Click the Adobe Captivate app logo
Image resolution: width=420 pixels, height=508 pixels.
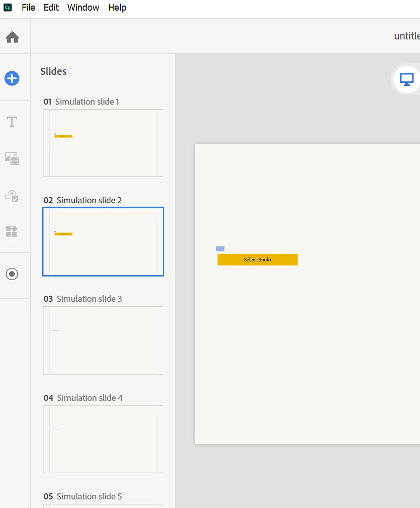[x=8, y=7]
